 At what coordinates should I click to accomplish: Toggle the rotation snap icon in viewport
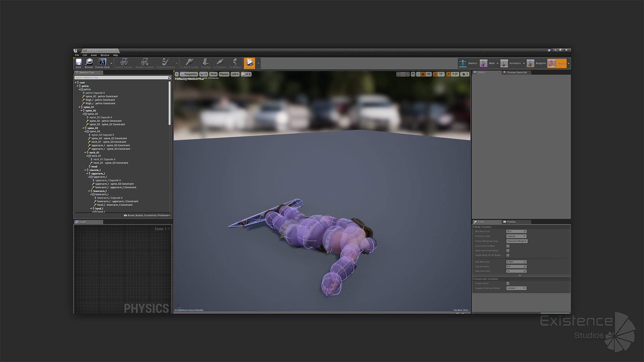pyautogui.click(x=435, y=74)
